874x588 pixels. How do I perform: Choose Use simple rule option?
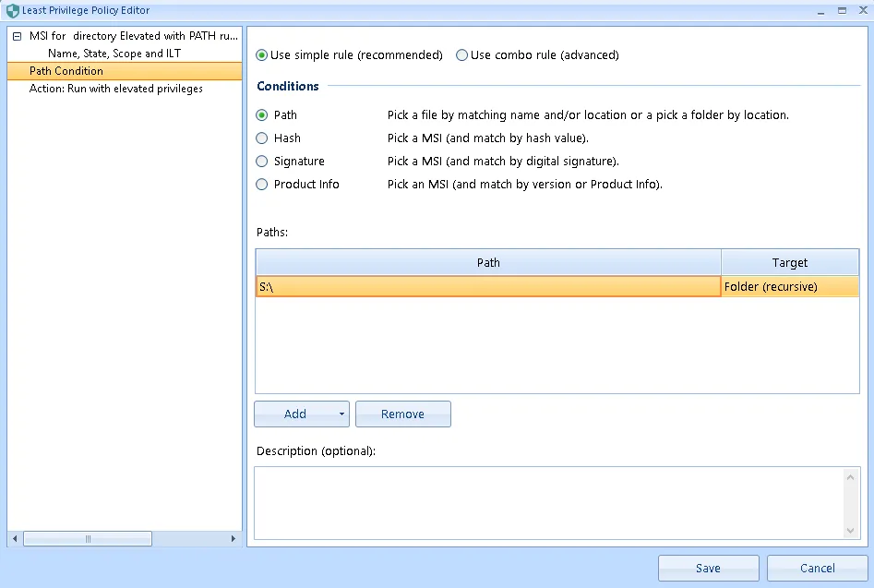[x=262, y=55]
